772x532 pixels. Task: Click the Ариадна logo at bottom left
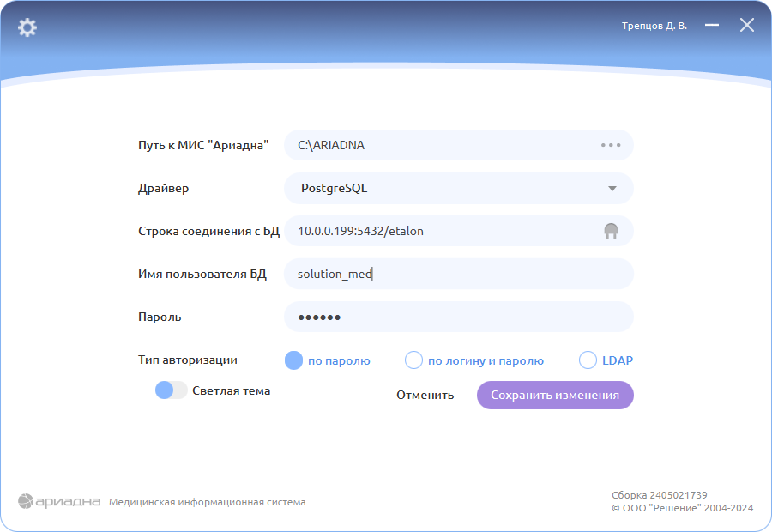point(59,501)
